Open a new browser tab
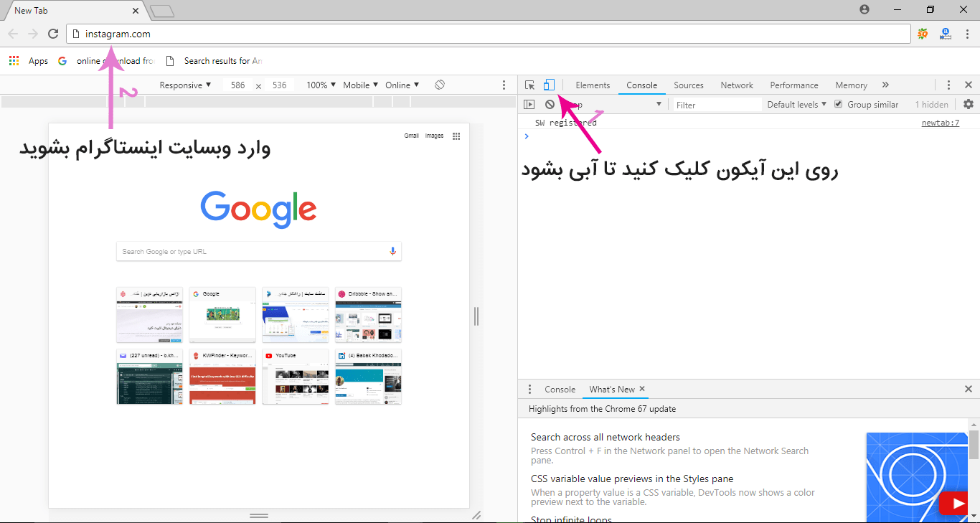Screen dimensions: 980x523 pos(162,11)
